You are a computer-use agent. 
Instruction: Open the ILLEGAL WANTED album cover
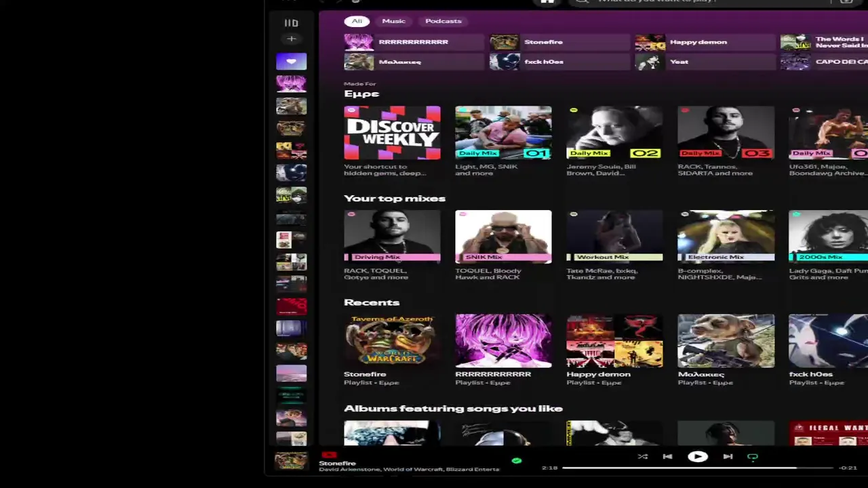[x=828, y=433]
